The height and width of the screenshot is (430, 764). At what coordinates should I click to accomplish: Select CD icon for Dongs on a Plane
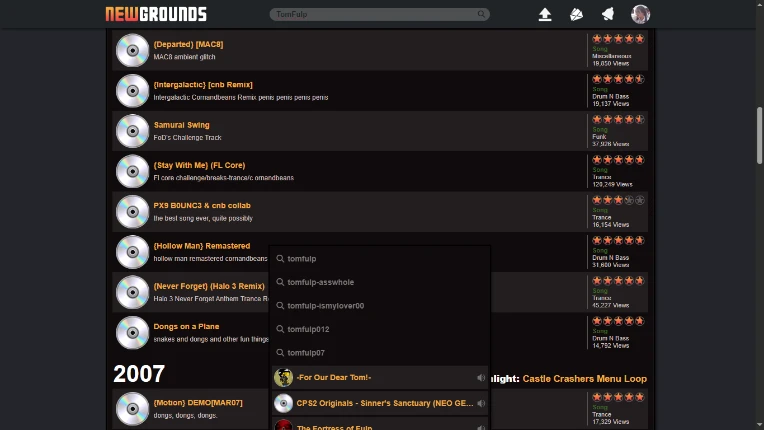pos(132,333)
